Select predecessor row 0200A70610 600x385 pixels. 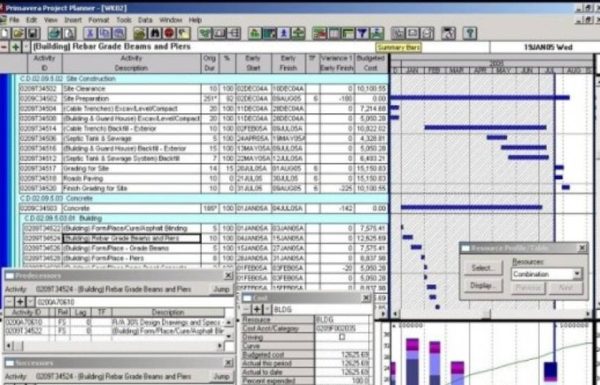(x=114, y=322)
